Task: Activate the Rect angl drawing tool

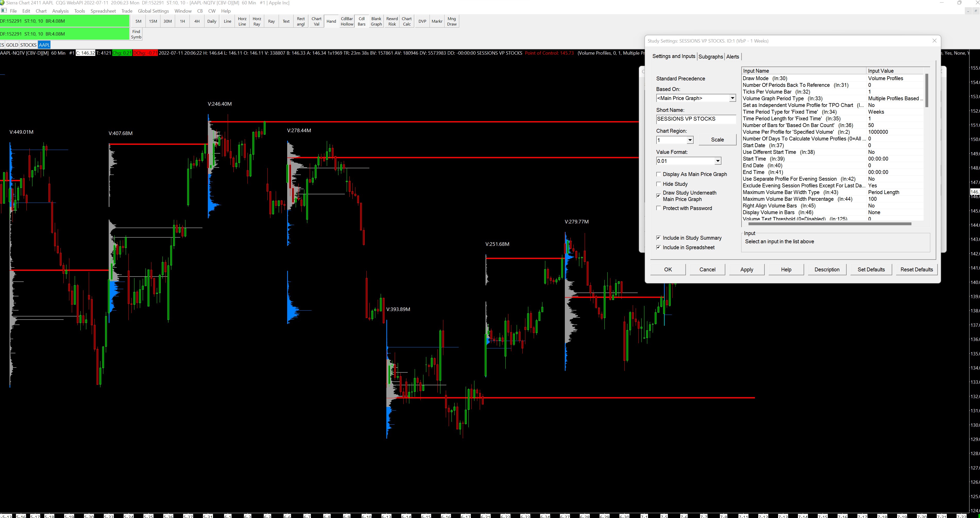Action: click(x=301, y=21)
